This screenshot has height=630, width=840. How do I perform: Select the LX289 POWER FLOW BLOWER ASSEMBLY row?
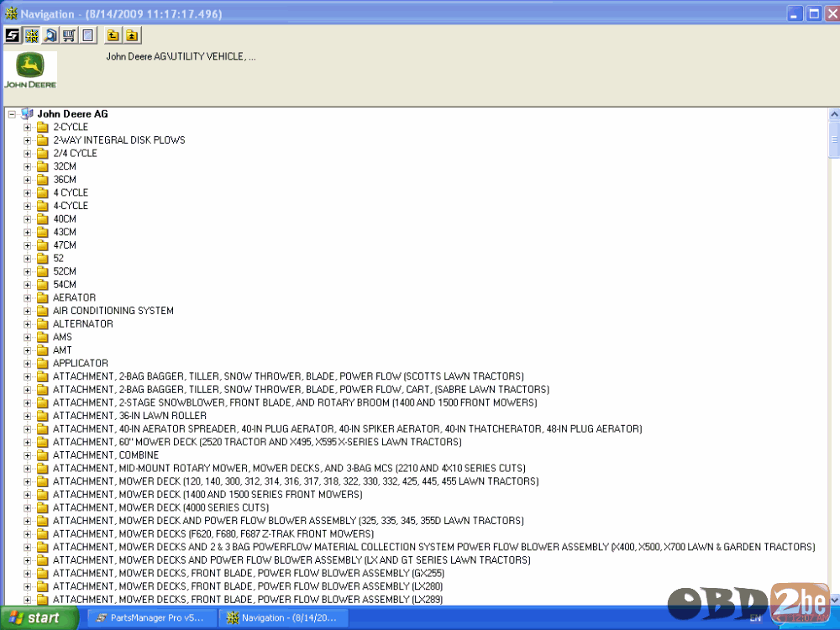(248, 600)
